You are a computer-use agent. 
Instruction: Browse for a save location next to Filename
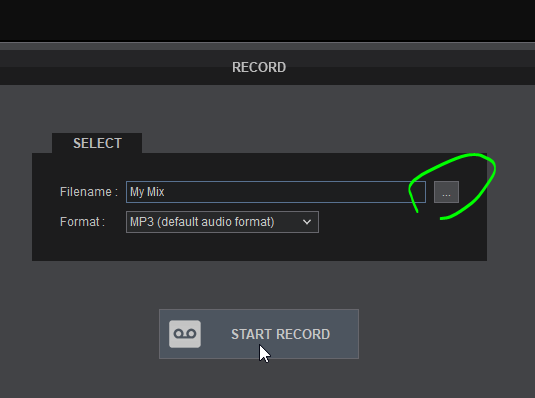[x=446, y=192]
